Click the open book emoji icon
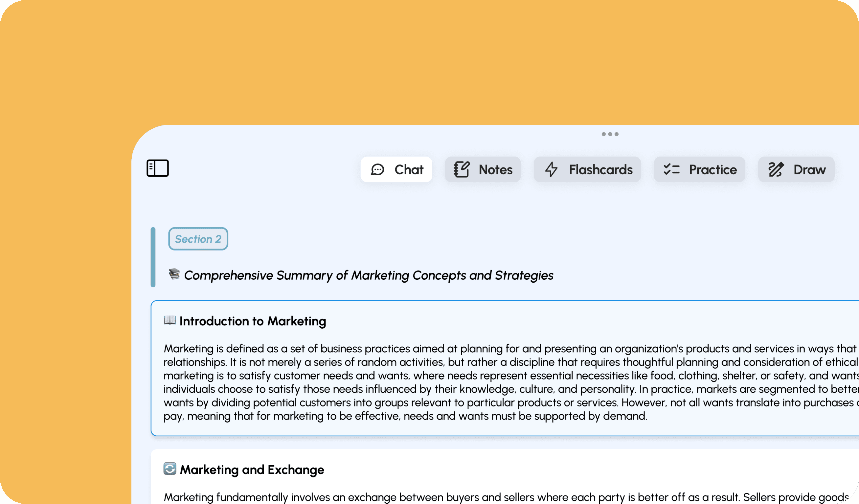The height and width of the screenshot is (504, 859). point(170,320)
